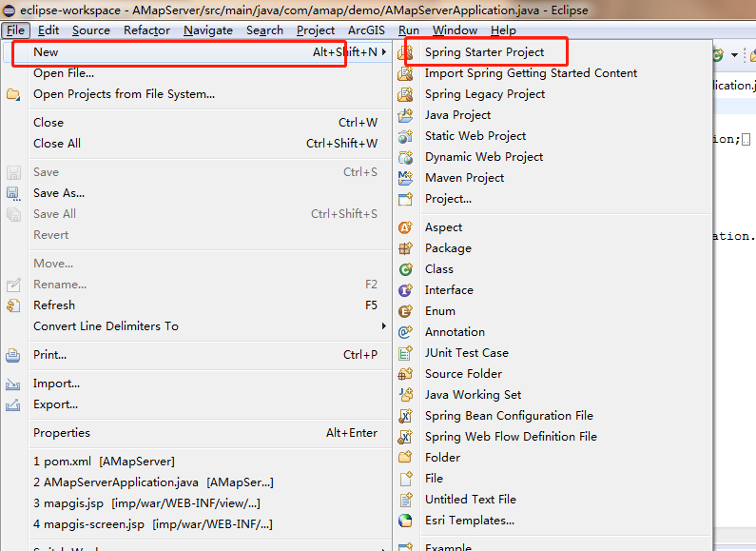Choose Import... label in File menu

pyautogui.click(x=56, y=384)
